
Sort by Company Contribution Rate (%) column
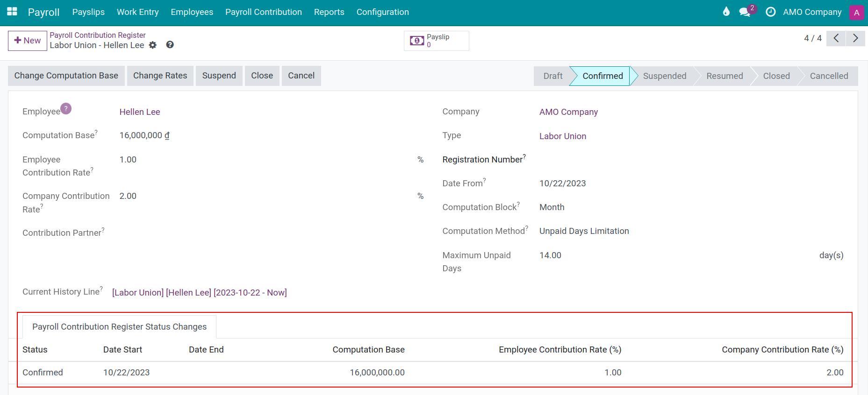tap(782, 350)
